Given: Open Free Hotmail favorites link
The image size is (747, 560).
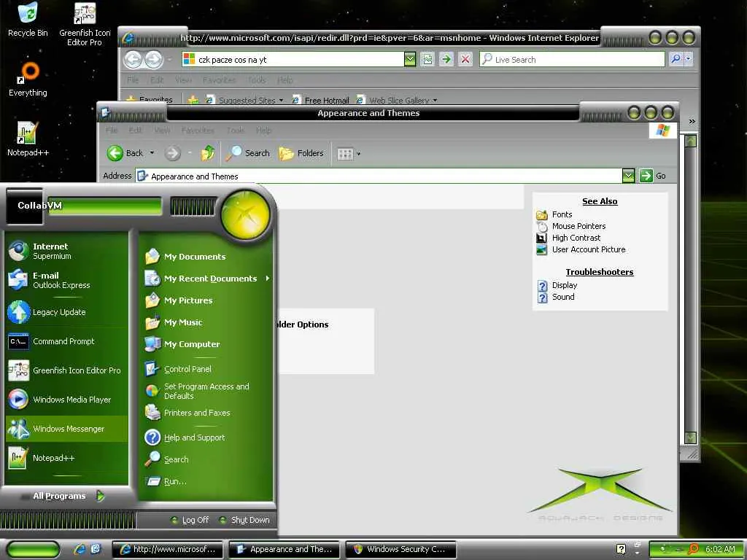Looking at the screenshot, I should (320, 101).
